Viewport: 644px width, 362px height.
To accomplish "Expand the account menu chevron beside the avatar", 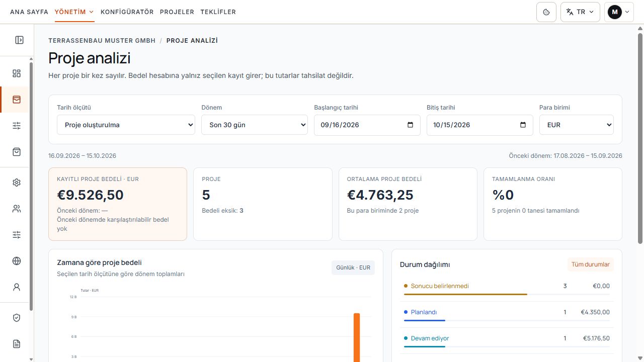I will pyautogui.click(x=627, y=12).
